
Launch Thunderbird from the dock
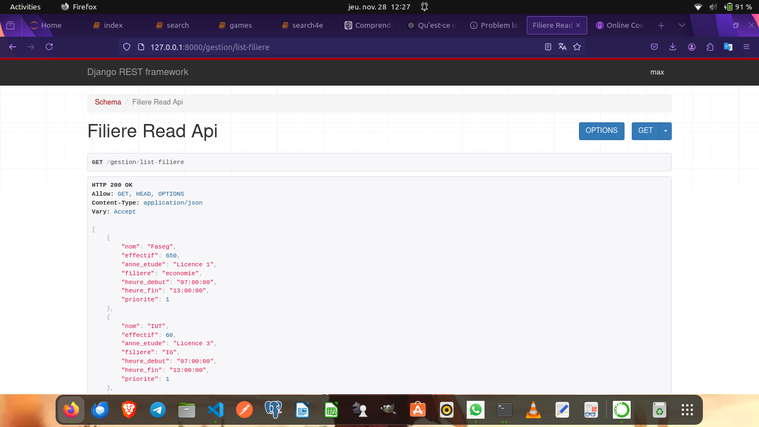click(x=100, y=410)
